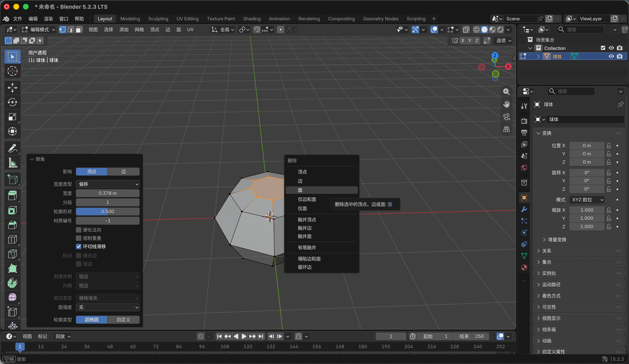Image resolution: width=629 pixels, height=364 pixels.
Task: Switch bevel affect to 边
Action: (123, 172)
